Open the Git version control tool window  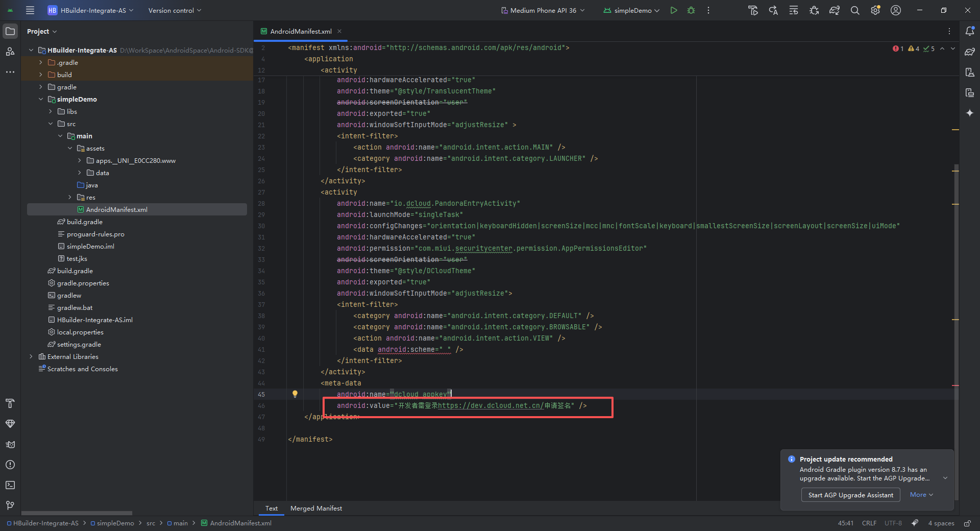(10, 505)
